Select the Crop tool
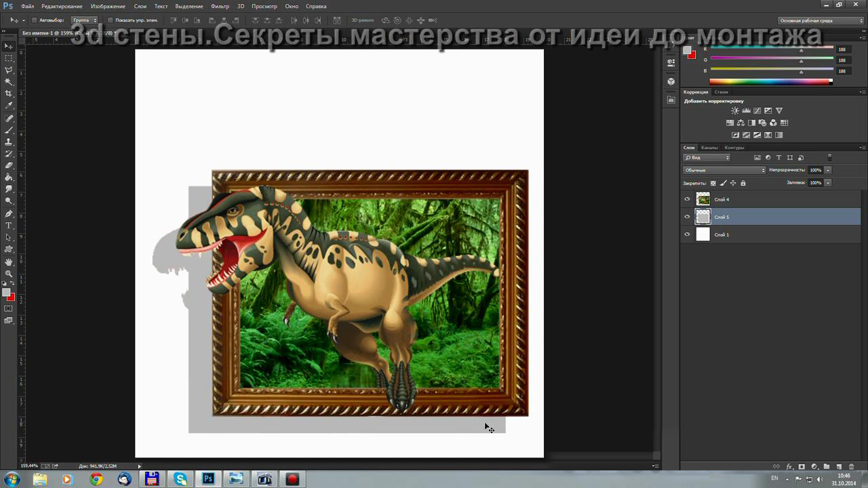The image size is (868, 488). 9,94
